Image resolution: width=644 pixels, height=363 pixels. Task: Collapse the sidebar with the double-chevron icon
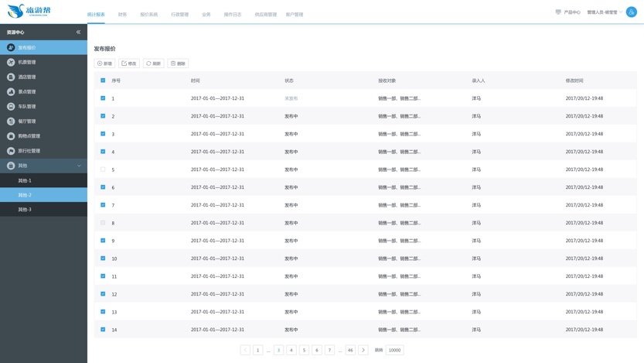[78, 33]
